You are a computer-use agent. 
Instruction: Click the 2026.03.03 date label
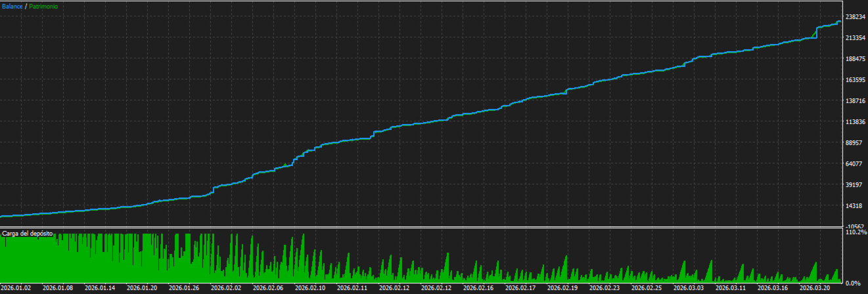[x=689, y=287]
